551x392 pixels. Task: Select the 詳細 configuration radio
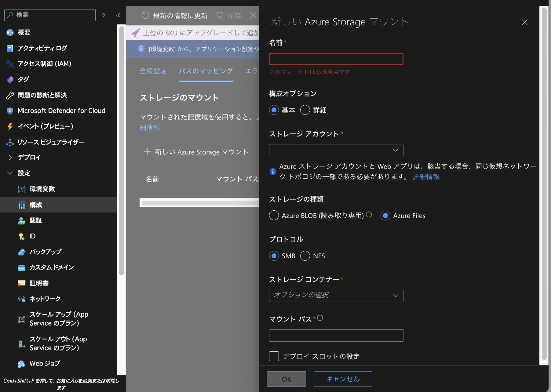pyautogui.click(x=305, y=110)
